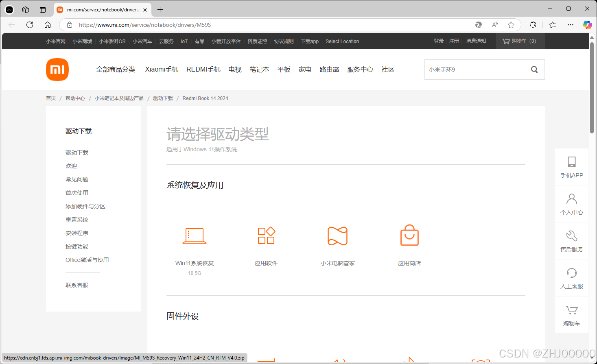
Task: Click the translate page icon in address bar
Action: [479, 25]
